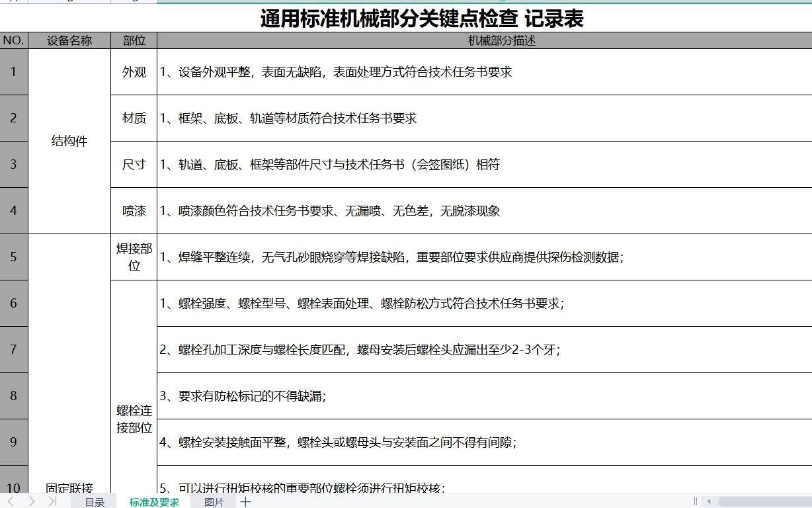Select the cell labeled 固定联接
This screenshot has width=812, height=508.
coord(68,485)
